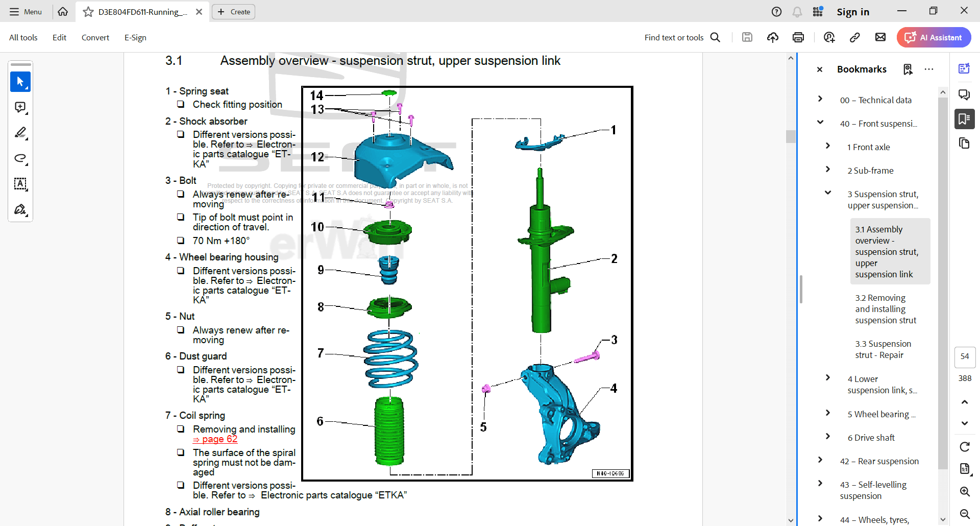Expand the 42 – Rear suspension bookmark
Viewport: 980px width, 526px height.
click(820, 460)
